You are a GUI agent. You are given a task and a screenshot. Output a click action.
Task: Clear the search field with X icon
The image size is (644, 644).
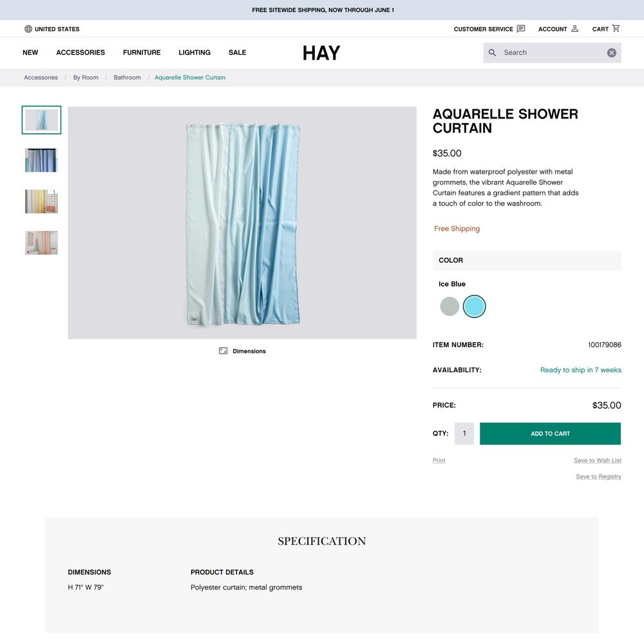[612, 53]
